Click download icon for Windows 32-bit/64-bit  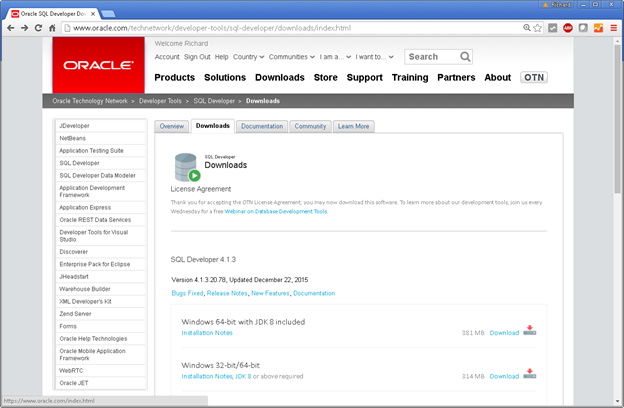529,373
